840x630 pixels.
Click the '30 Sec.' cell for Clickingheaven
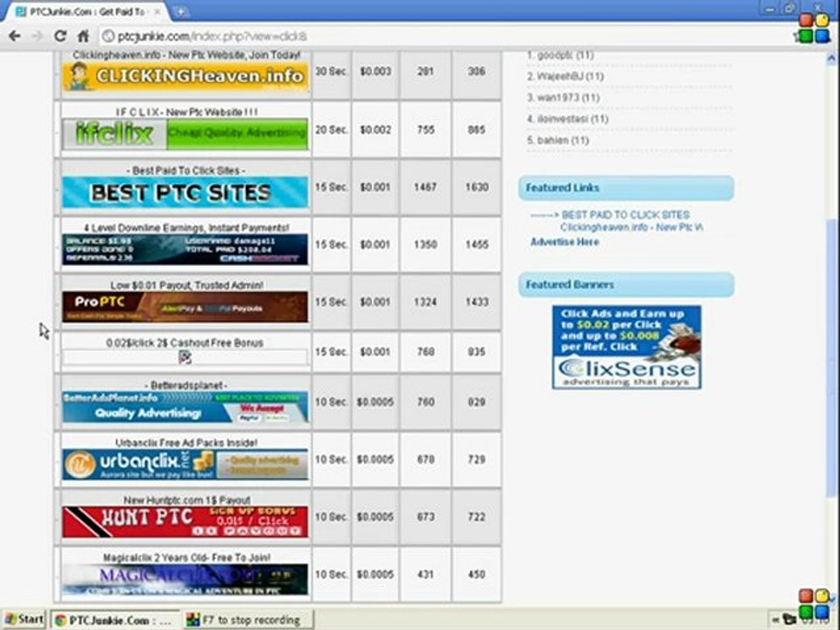click(x=331, y=71)
